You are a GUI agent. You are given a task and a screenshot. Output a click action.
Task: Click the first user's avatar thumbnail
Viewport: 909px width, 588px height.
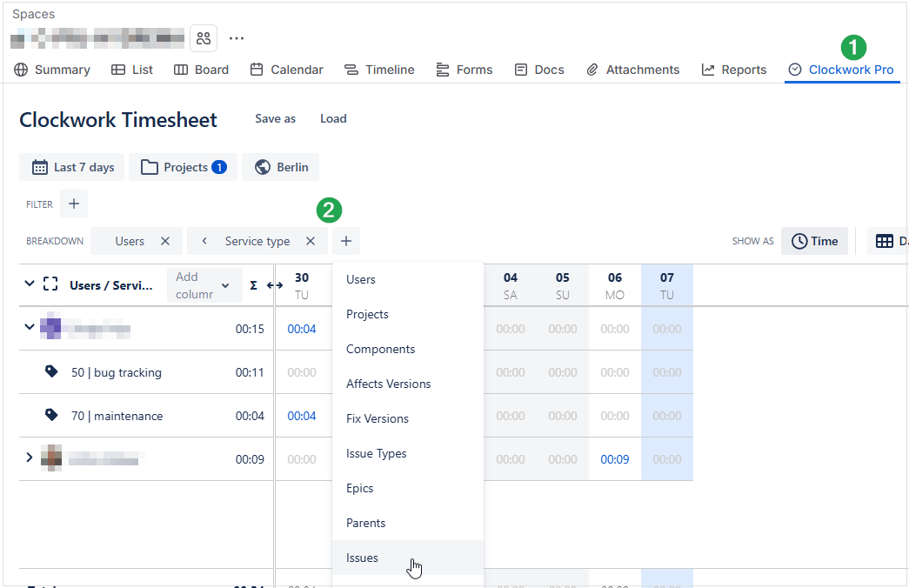point(50,325)
